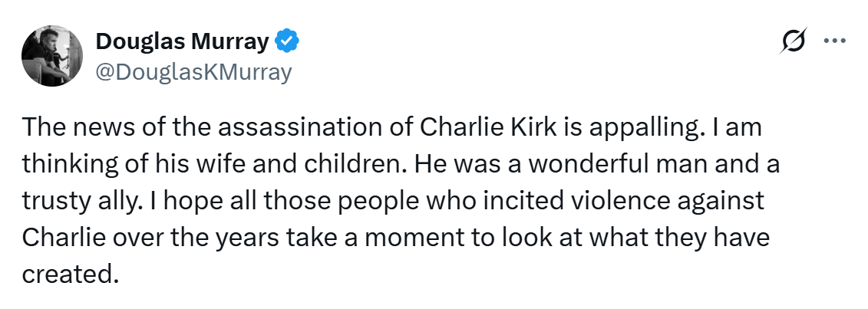868x309 pixels.
Task: Click the blue verified checkmark badge
Action: [x=287, y=41]
